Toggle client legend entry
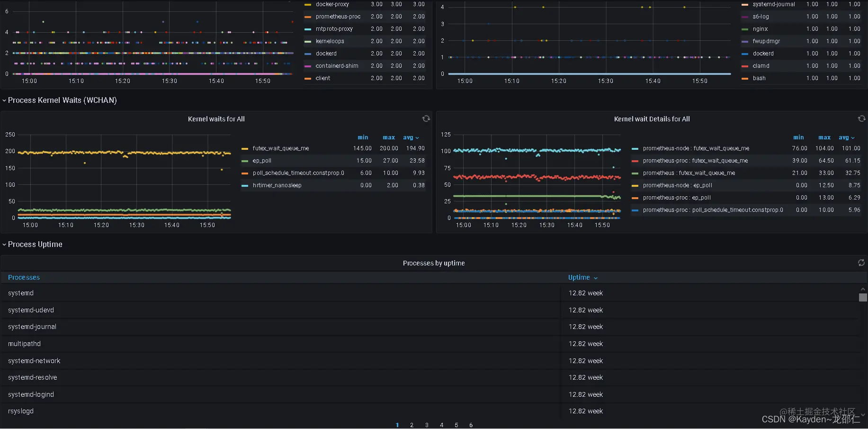 (323, 78)
